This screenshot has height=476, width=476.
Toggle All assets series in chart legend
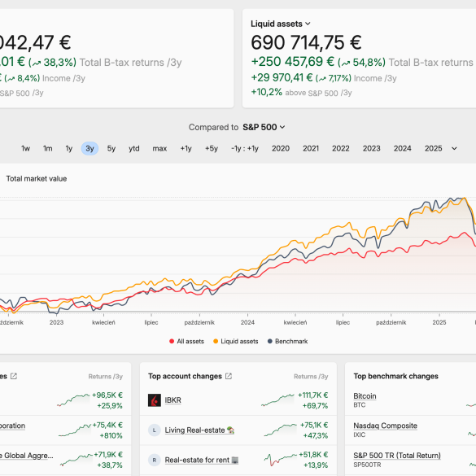[186, 341]
